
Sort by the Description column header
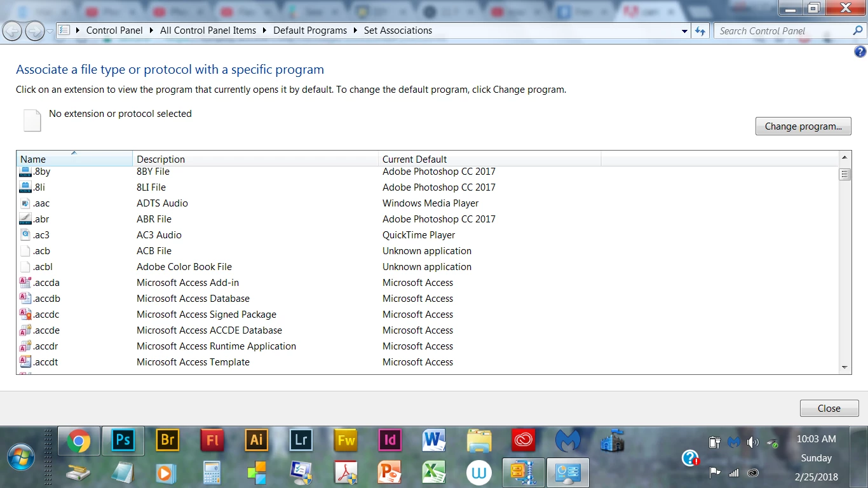pos(255,159)
